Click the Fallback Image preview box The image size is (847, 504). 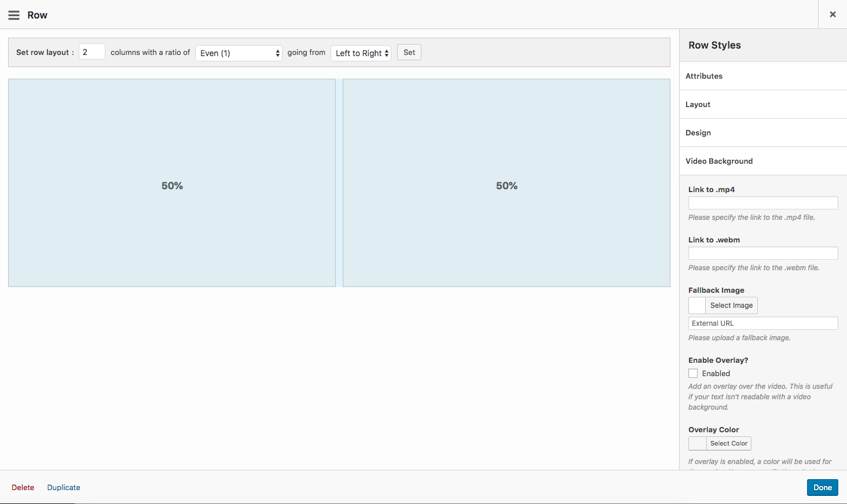[x=697, y=306]
